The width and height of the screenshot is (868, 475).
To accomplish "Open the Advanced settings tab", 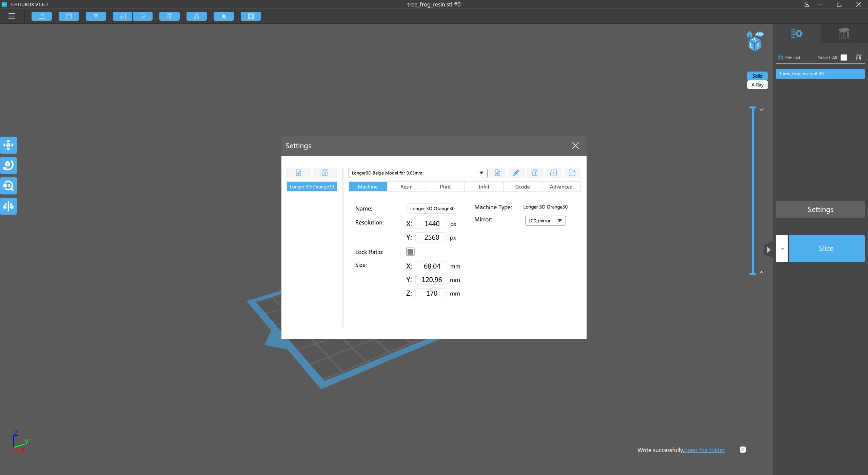I will tap(561, 187).
